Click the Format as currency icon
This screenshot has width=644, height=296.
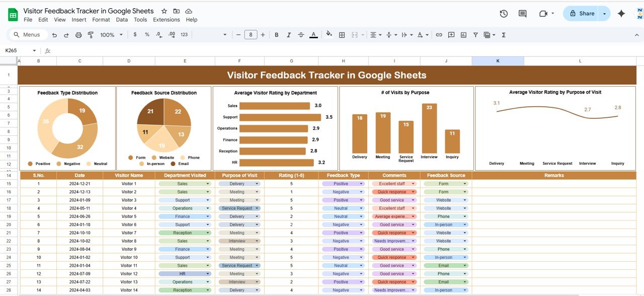tap(134, 35)
